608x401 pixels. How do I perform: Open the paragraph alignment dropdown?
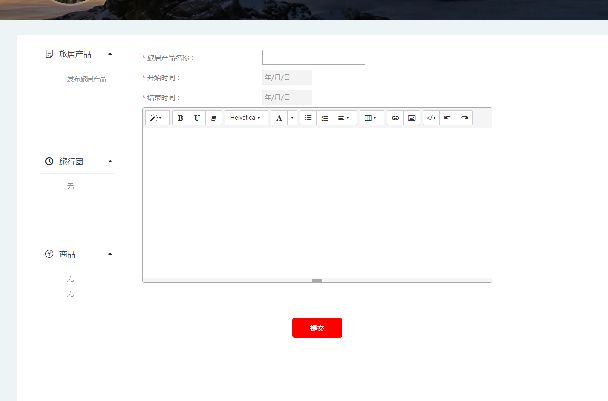pos(343,118)
